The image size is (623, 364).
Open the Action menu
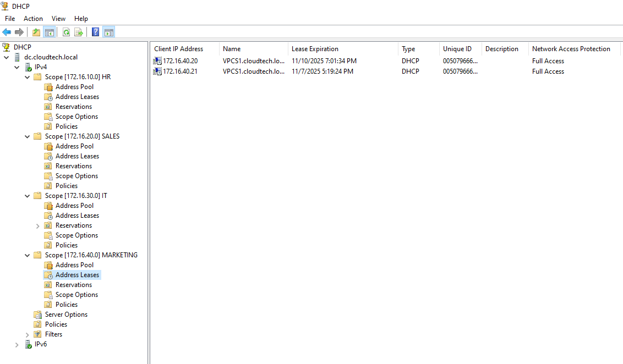coord(33,19)
